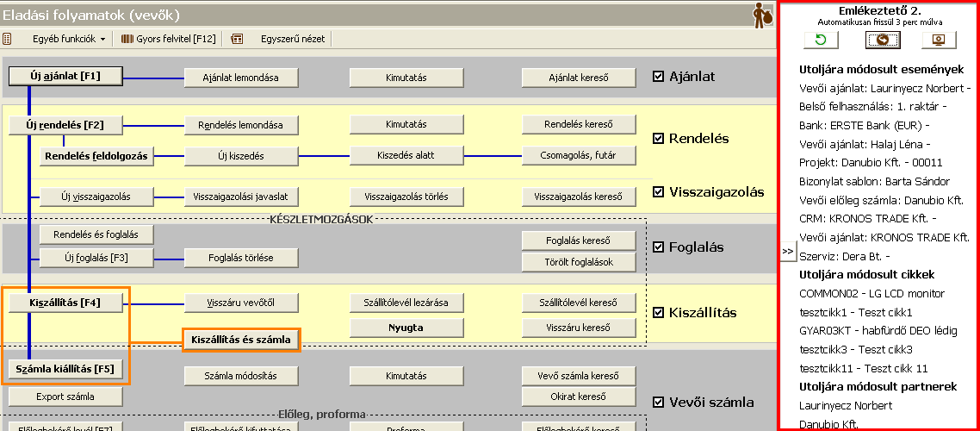Toggle the Visszaigazolás checkbox
The width and height of the screenshot is (980, 431).
659,192
